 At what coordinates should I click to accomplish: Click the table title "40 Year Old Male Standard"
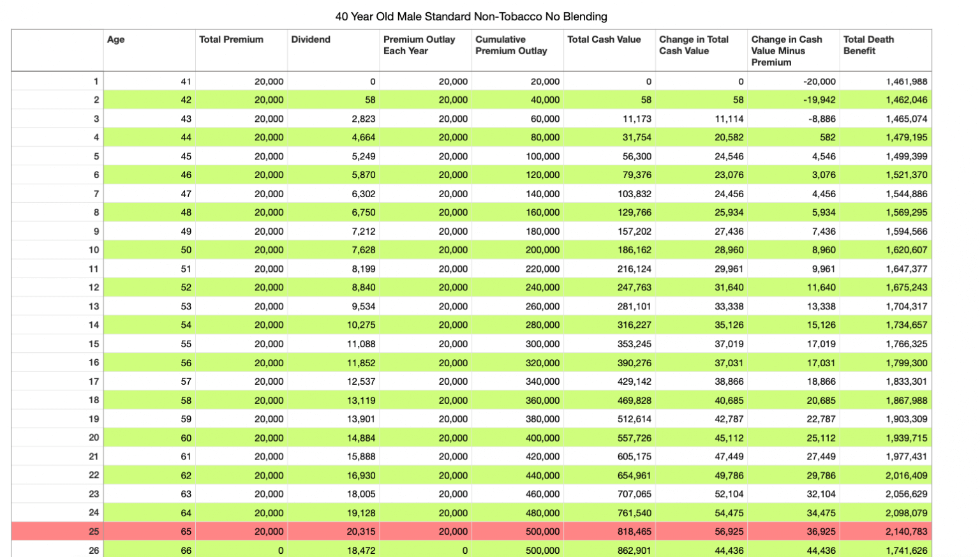coord(471,17)
